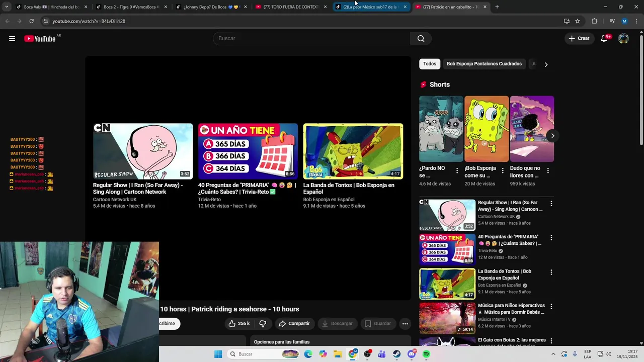Go back in browser history
The height and width of the screenshot is (362, 644).
tap(7, 21)
